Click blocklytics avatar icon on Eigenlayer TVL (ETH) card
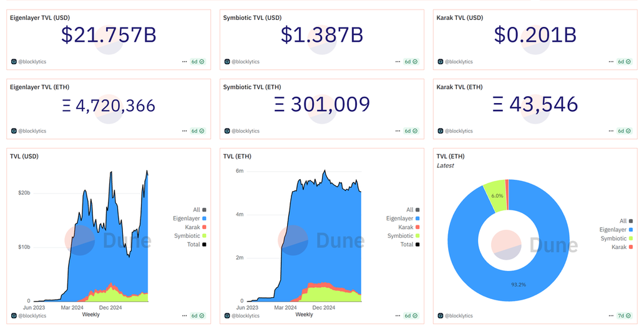Screen dimensions: 644x329 14,131
